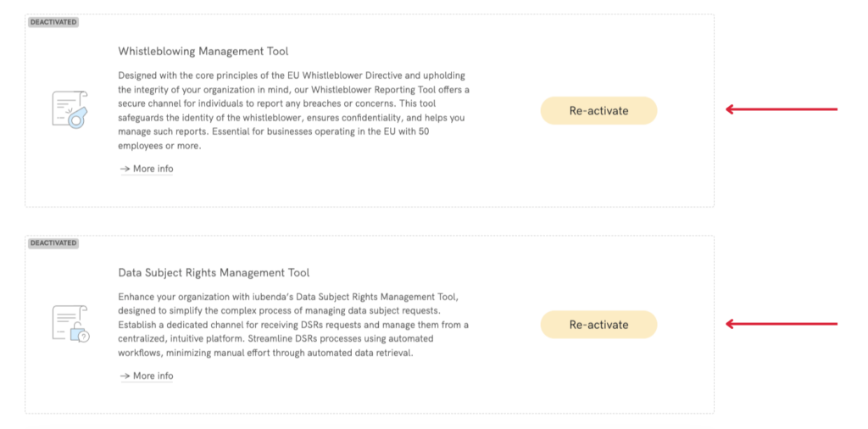This screenshot has height=429, width=868.
Task: Re-activate the Data Subject Rights Management Tool
Action: [x=598, y=325]
